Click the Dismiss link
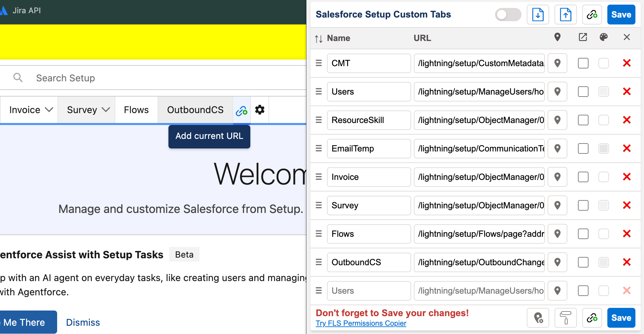Screen dimensions: 644x334 (83, 322)
